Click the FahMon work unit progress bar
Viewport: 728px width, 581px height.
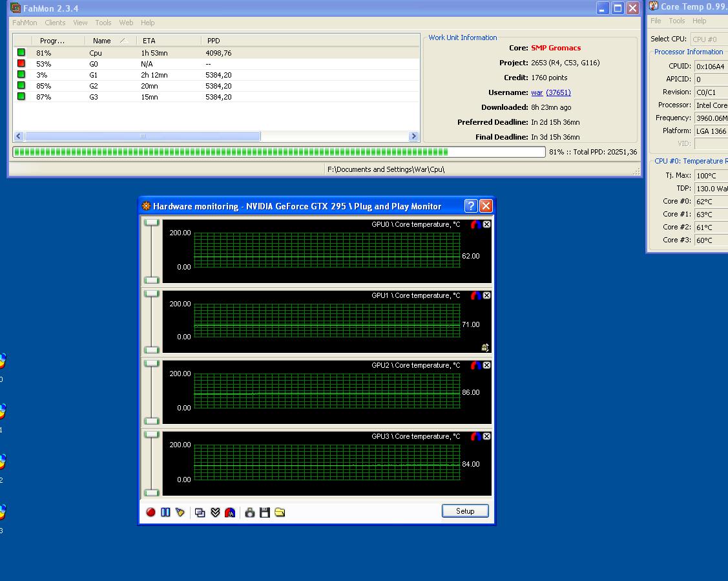point(278,152)
